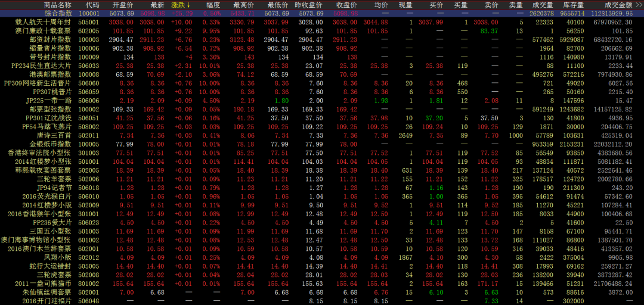Select the PP54马踏飞燕片 row
Image resolution: width=644 pixels, height=305 pixels.
[322, 126]
